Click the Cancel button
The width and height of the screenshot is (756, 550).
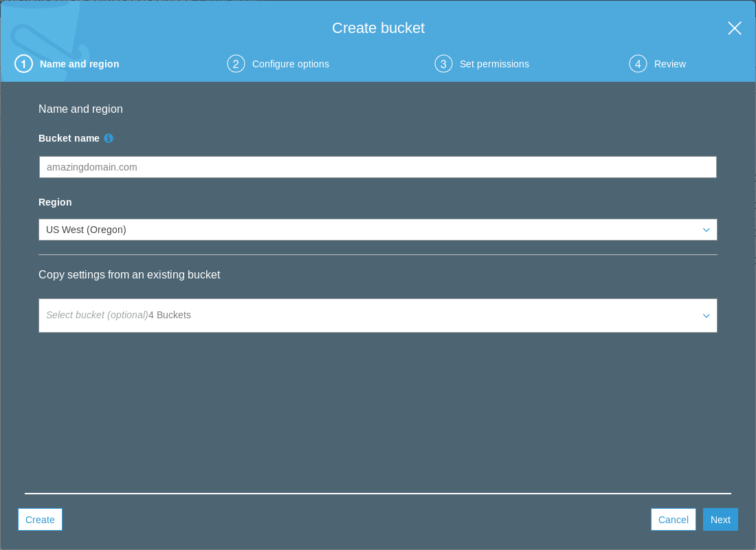tap(673, 520)
